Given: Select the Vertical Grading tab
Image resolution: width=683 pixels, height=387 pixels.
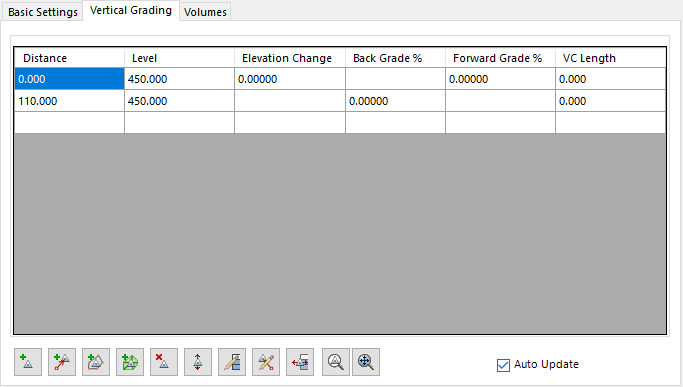Looking at the screenshot, I should click(131, 10).
